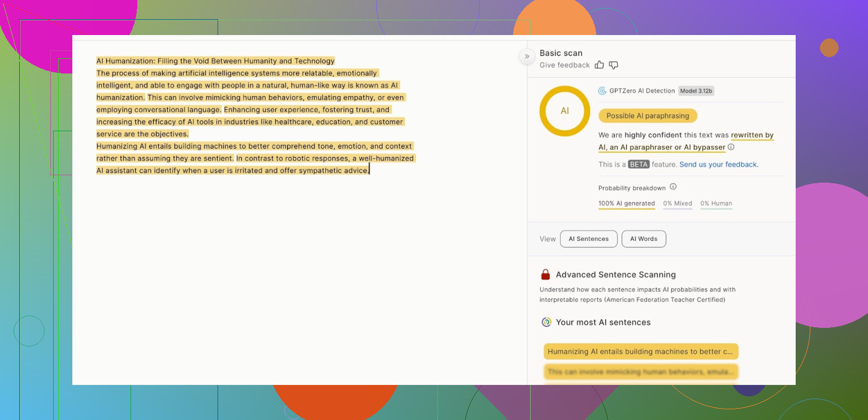Click the 'Model 3.12b' version badge
The image size is (868, 420).
coord(696,91)
